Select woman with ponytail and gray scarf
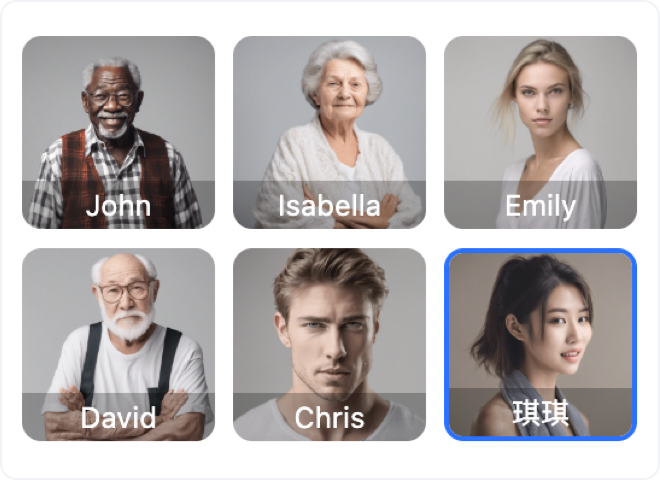 [540, 344]
